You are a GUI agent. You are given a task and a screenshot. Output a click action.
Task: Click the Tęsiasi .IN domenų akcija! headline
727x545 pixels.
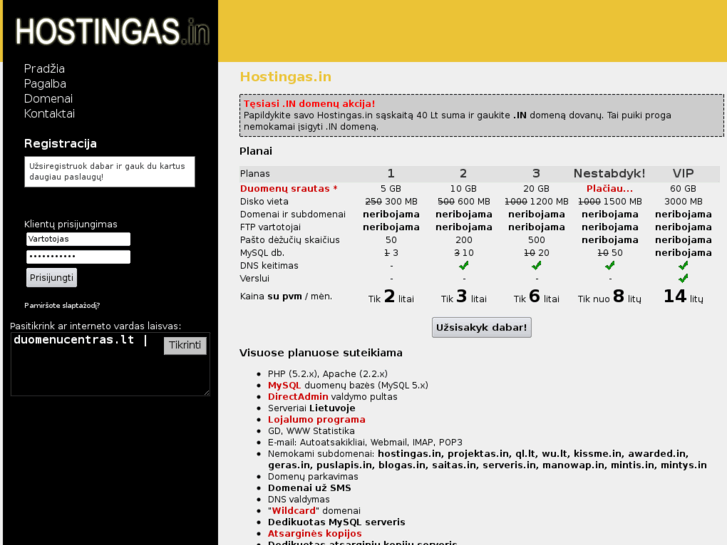pyautogui.click(x=309, y=103)
